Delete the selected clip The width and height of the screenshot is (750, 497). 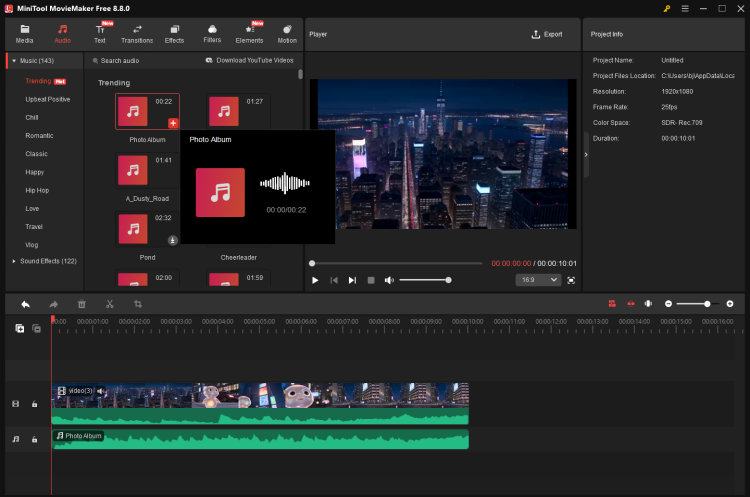pos(82,304)
